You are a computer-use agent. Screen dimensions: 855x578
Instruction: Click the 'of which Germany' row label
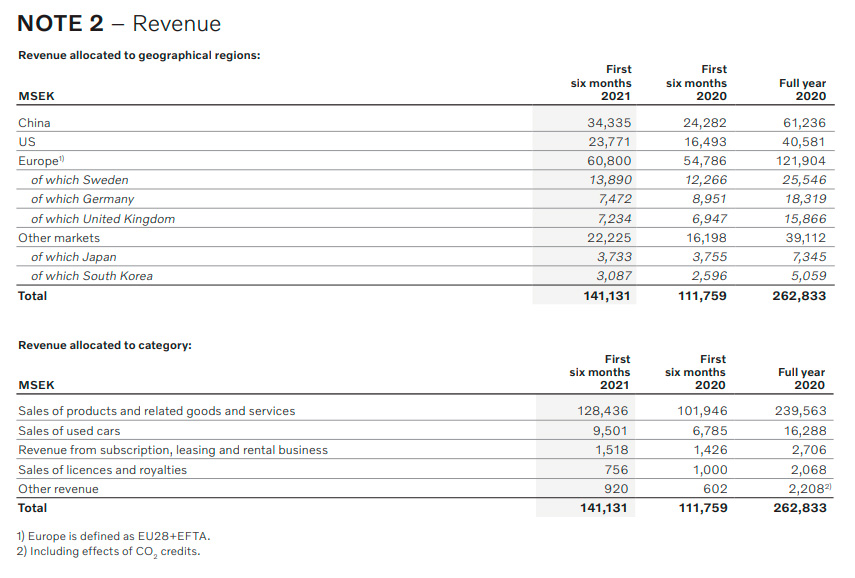tap(82, 199)
